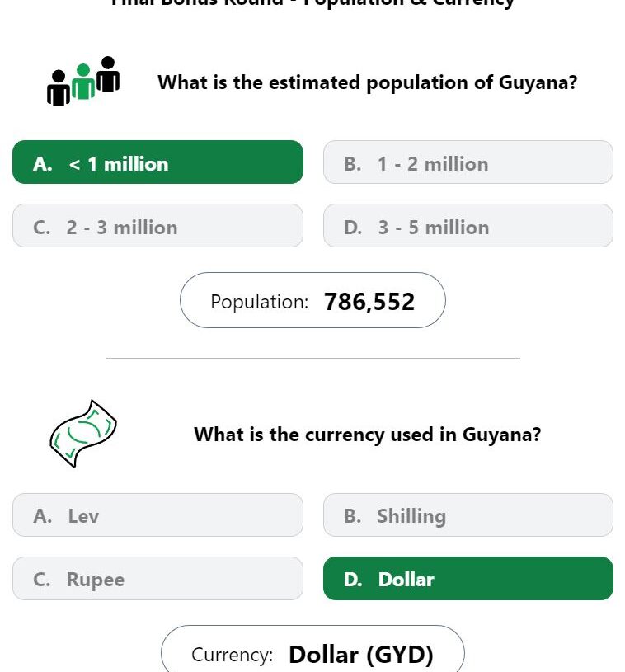Screen dimensions: 625x672
Task: Pick currency option D. Dollar
Action: (x=468, y=578)
